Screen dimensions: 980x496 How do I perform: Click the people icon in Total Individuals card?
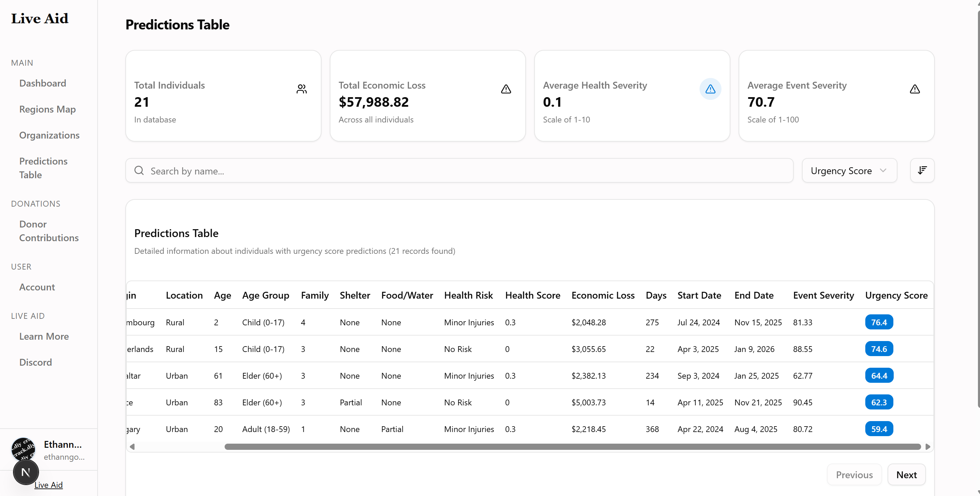coord(301,89)
